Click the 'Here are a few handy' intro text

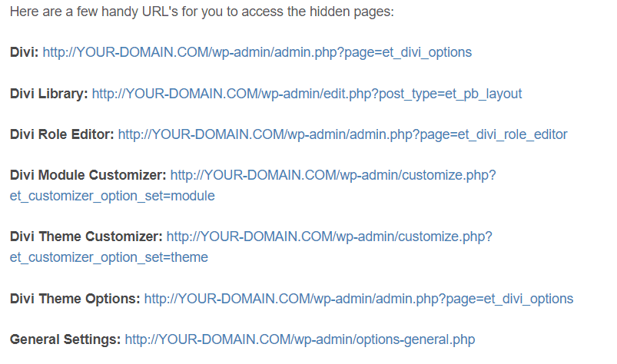[x=74, y=12]
